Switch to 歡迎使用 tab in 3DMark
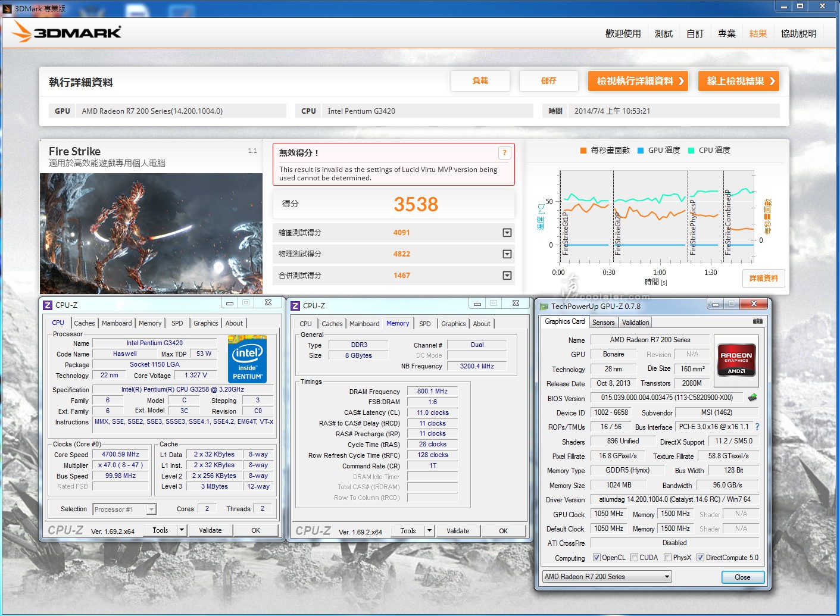This screenshot has height=616, width=840. click(623, 34)
